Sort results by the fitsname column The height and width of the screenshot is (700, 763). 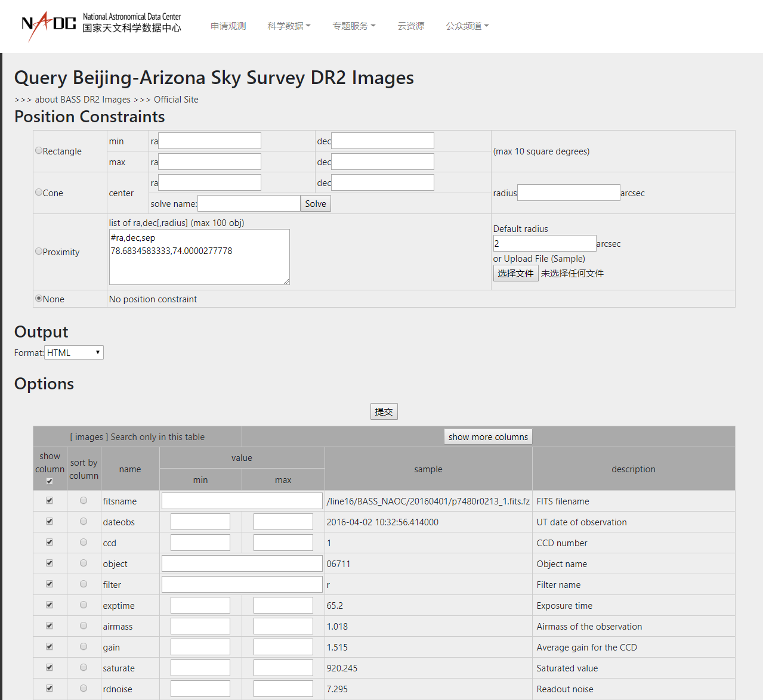click(x=84, y=501)
